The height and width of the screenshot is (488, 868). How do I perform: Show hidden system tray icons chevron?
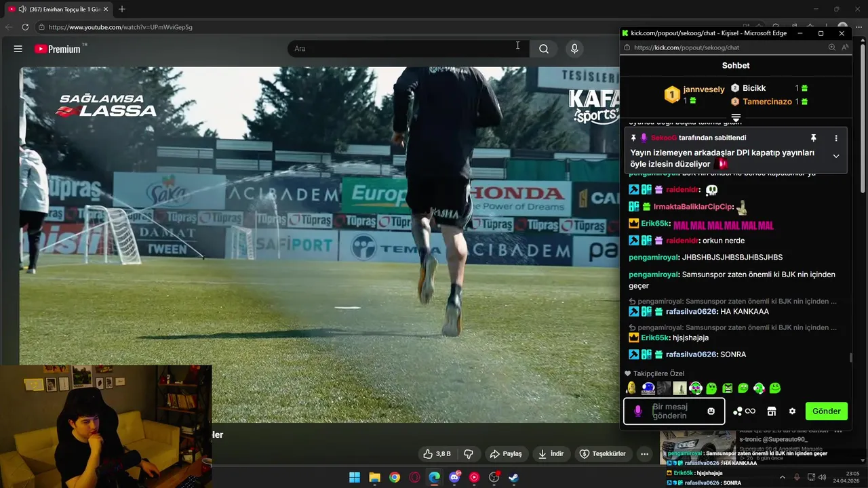[782, 477]
